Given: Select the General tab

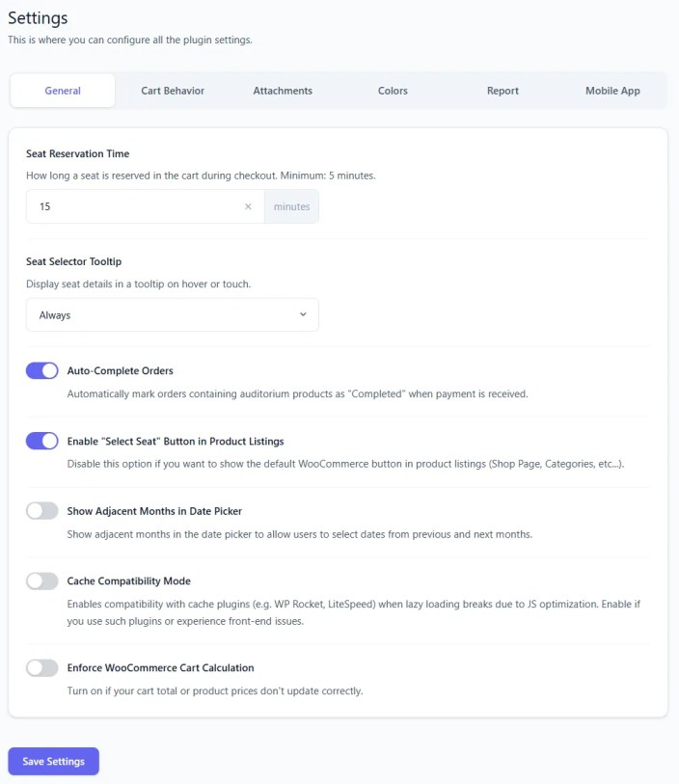Looking at the screenshot, I should click(x=62, y=90).
